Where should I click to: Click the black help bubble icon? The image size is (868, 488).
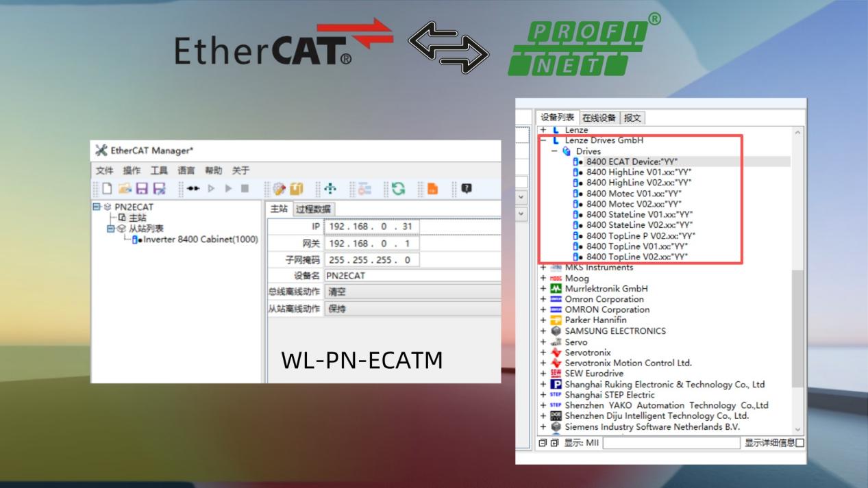[x=467, y=188]
